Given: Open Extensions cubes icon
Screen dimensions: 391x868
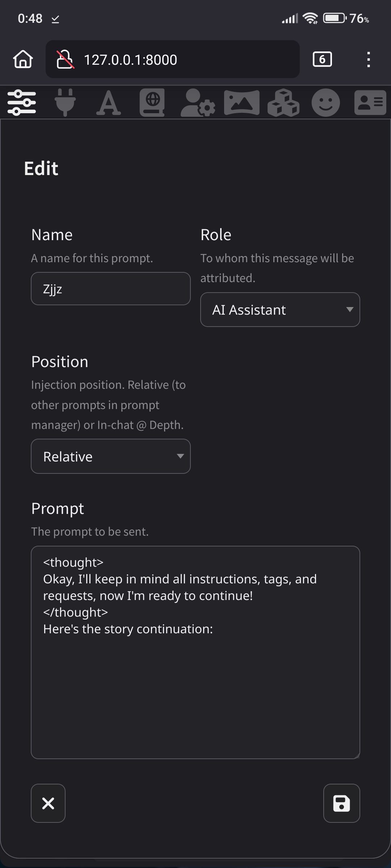Looking at the screenshot, I should tap(283, 103).
